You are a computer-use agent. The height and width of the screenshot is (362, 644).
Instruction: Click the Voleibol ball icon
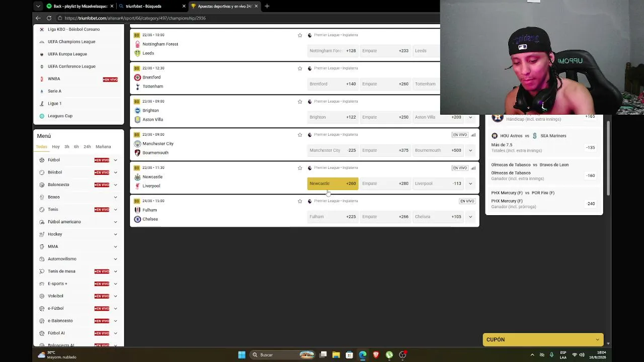(x=42, y=296)
